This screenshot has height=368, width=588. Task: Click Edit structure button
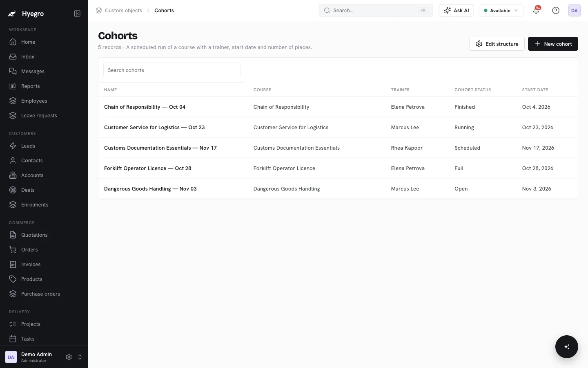[497, 44]
